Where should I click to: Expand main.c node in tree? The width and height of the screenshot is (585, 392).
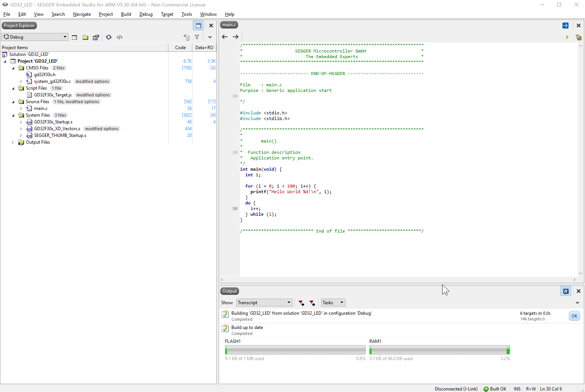[21, 108]
